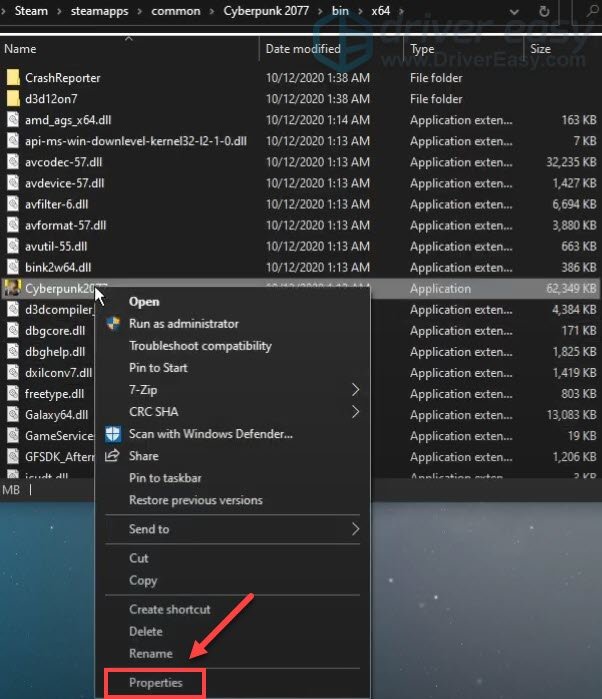Click the avformat-57.dll file icon
This screenshot has height=699, width=602.
click(x=13, y=225)
